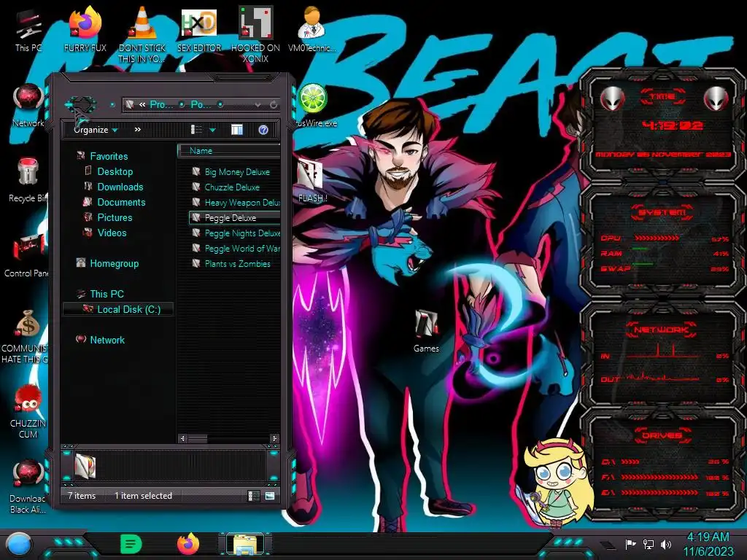
Task: Select This PC in the navigation pane
Action: 107,294
